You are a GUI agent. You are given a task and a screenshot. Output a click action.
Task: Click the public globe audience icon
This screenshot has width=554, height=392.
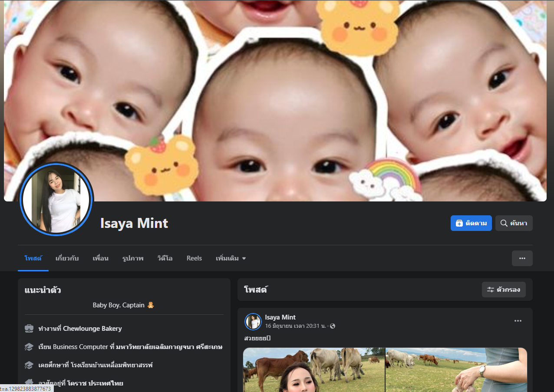(x=333, y=326)
